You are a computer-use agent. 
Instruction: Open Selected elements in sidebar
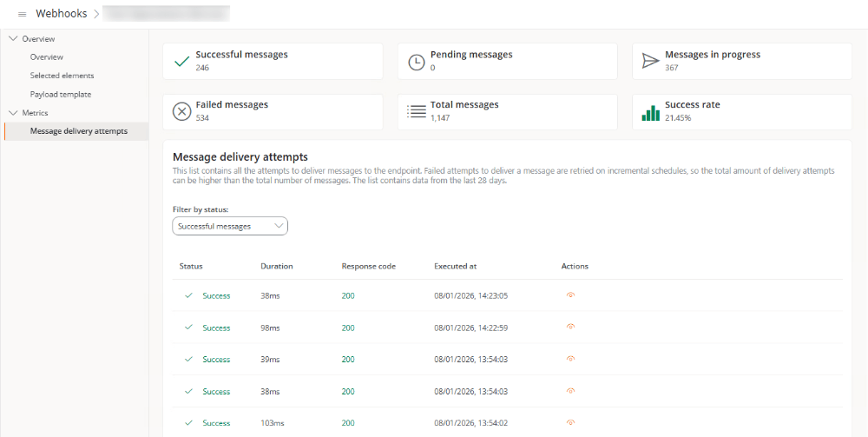pos(62,76)
